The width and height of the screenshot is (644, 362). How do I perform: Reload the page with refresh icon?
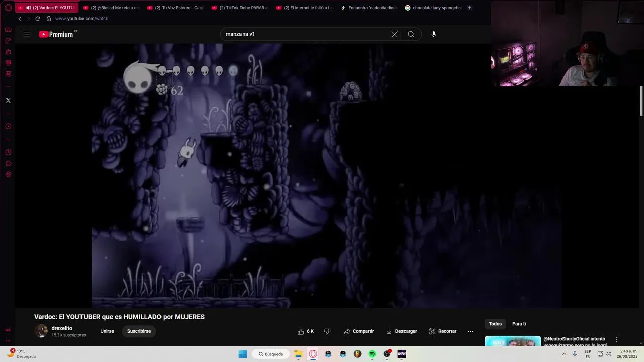pyautogui.click(x=38, y=19)
